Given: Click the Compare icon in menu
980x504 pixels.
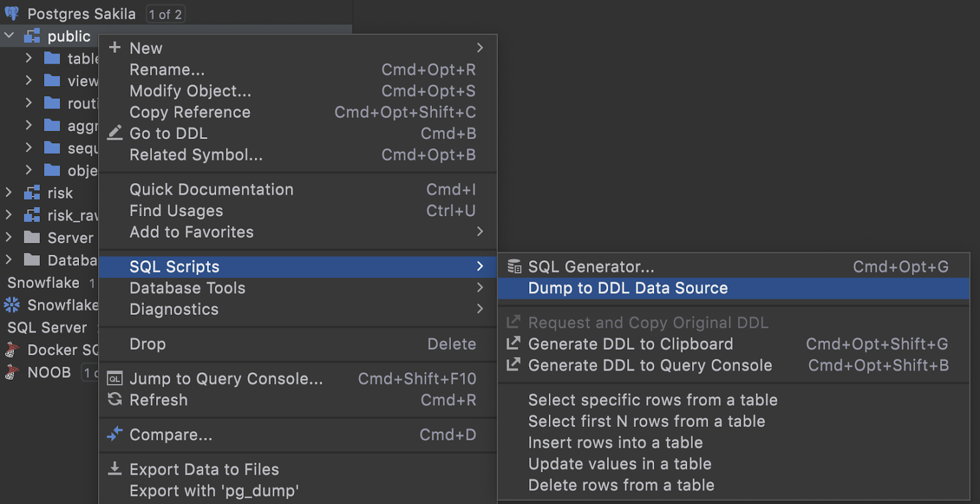Looking at the screenshot, I should click(x=115, y=434).
